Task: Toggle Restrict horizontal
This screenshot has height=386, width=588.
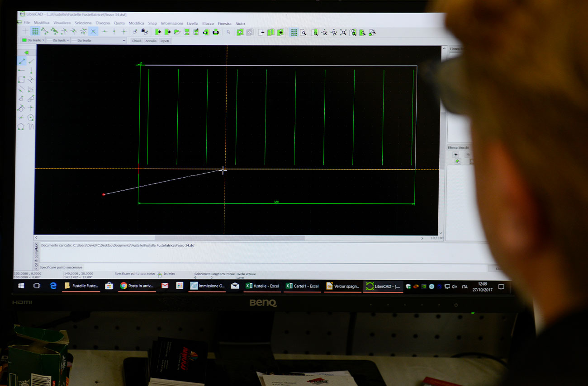Action: click(x=104, y=31)
